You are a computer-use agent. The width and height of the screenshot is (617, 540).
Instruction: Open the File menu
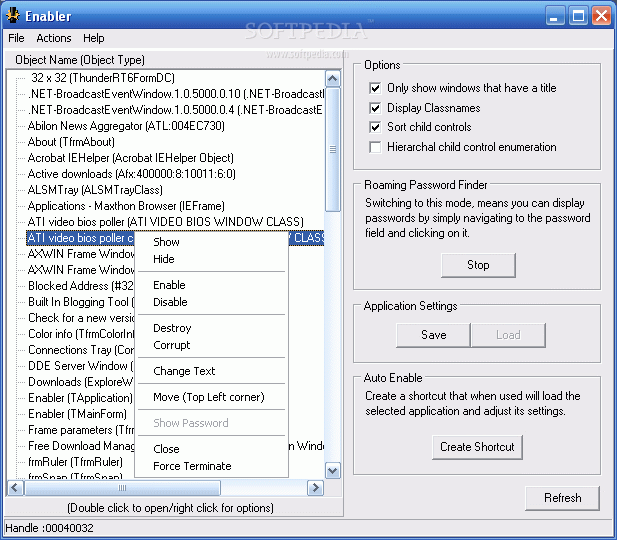[16, 38]
